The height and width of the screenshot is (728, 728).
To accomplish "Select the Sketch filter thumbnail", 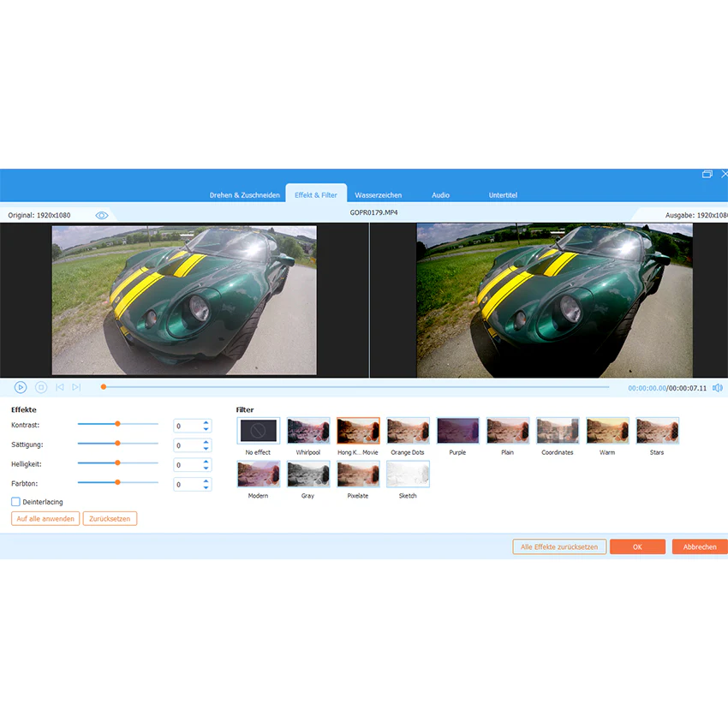I will click(408, 474).
